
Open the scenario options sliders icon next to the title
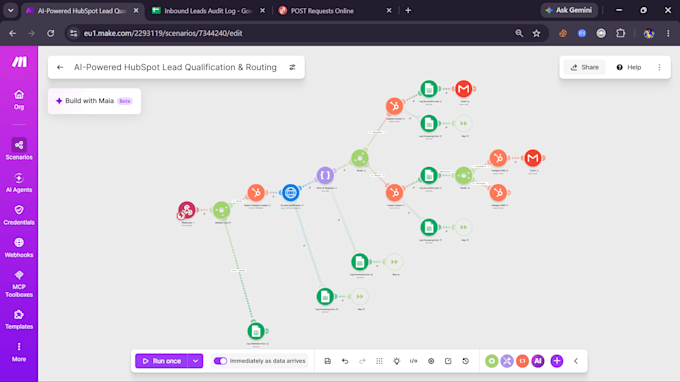[292, 67]
